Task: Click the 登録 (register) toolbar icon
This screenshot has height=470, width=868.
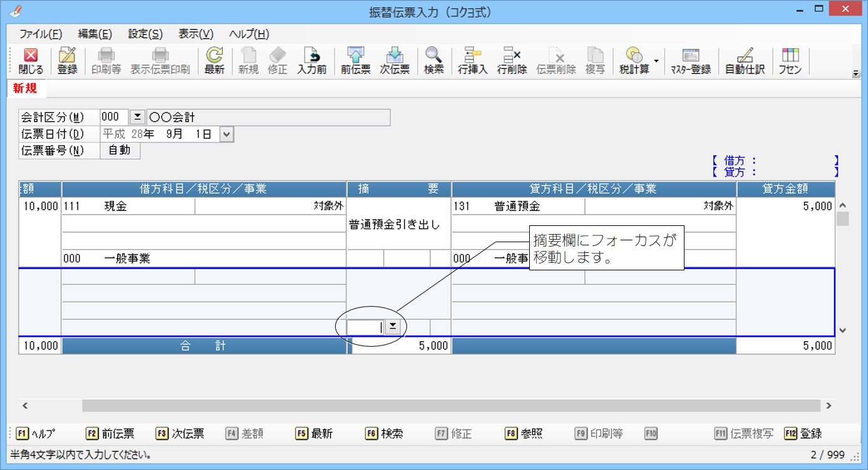Action: [67, 61]
